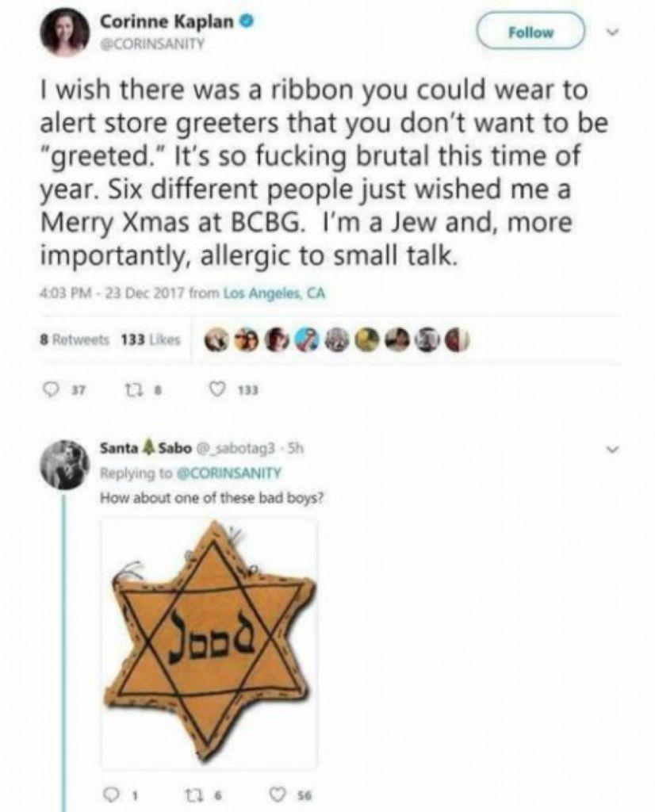This screenshot has width=655, height=812.
Task: Follow Corinne Kaplan
Action: 531,33
